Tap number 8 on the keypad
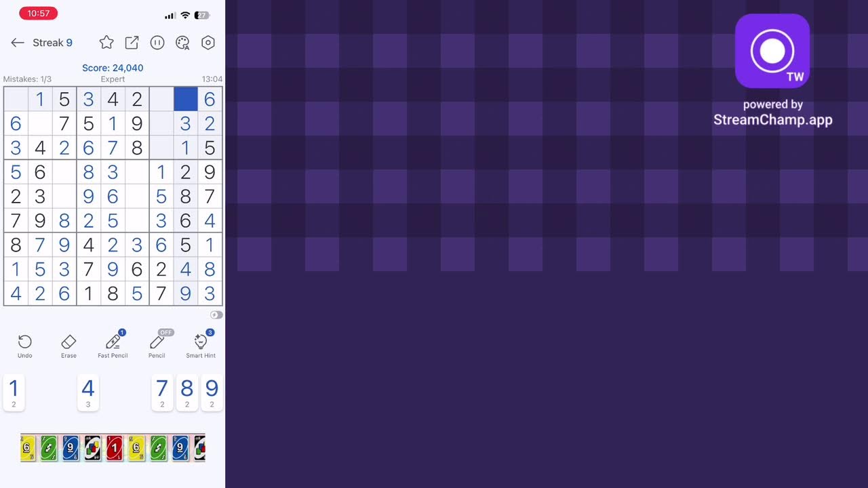This screenshot has height=488, width=868. (186, 393)
